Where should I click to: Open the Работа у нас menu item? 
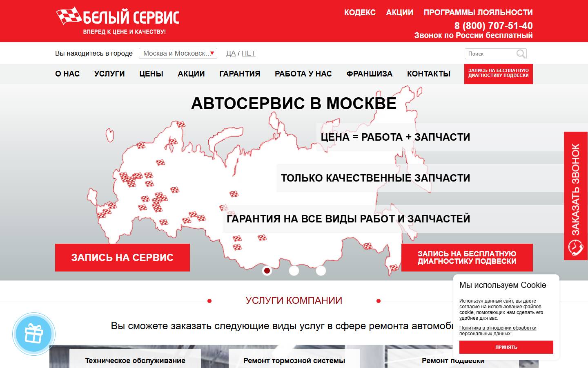coord(303,74)
